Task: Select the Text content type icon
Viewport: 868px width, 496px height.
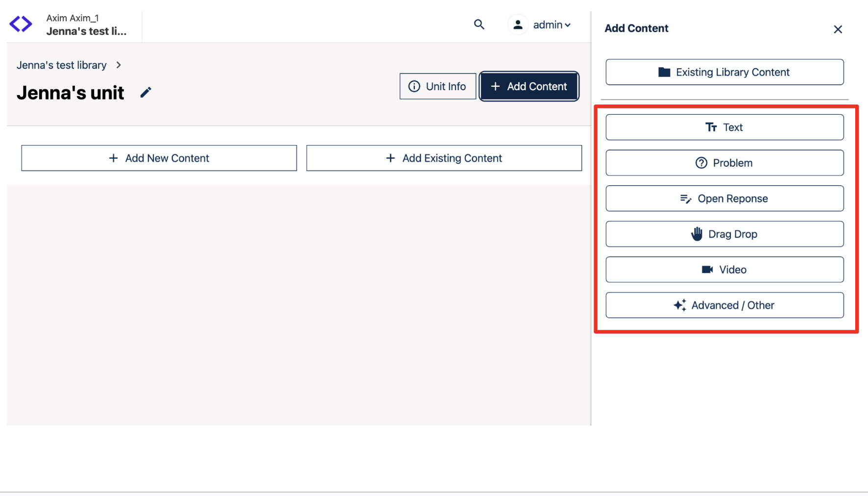Action: pos(711,127)
